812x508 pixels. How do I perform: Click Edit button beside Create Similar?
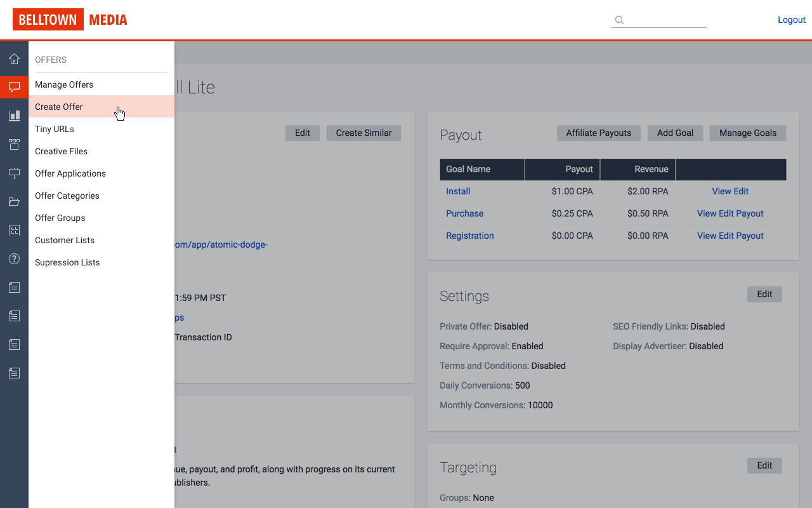coord(303,133)
